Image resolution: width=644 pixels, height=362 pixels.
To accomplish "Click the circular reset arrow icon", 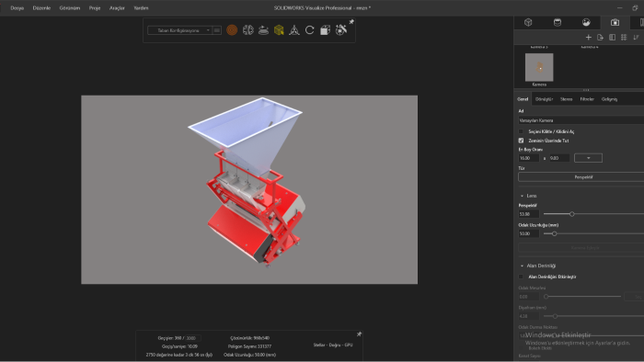I will click(x=310, y=30).
